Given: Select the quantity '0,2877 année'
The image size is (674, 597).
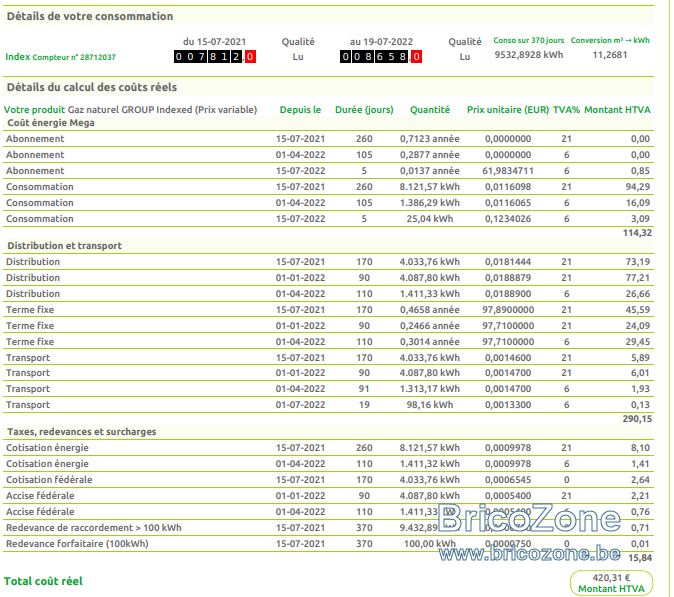Looking at the screenshot, I should [430, 155].
